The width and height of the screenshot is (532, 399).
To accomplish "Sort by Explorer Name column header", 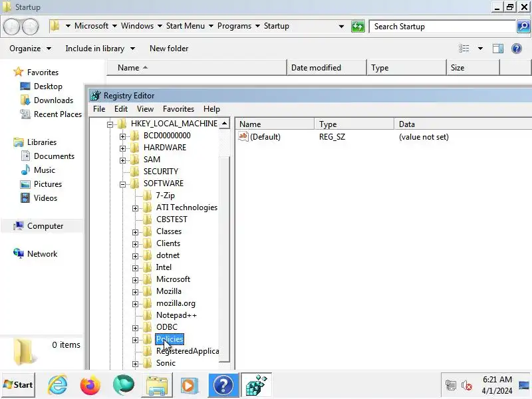I will point(197,68).
